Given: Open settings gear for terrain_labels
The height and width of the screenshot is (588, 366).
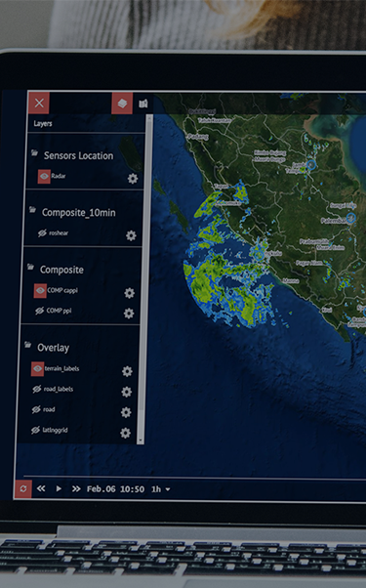Looking at the screenshot, I should tap(127, 371).
